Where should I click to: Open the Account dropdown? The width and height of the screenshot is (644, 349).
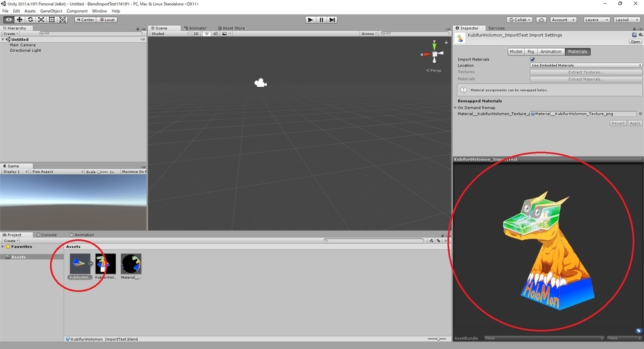point(563,19)
